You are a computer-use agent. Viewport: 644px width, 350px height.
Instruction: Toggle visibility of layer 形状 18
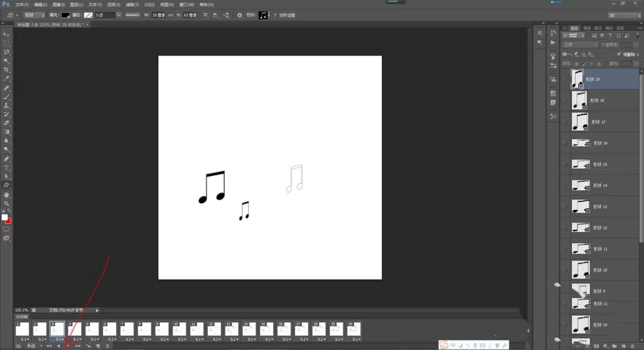click(x=565, y=101)
